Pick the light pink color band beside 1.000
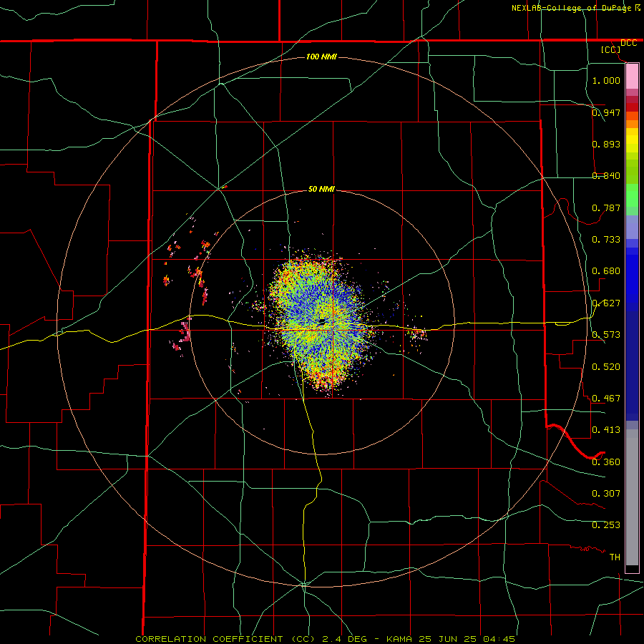The width and height of the screenshot is (644, 644). (x=632, y=77)
